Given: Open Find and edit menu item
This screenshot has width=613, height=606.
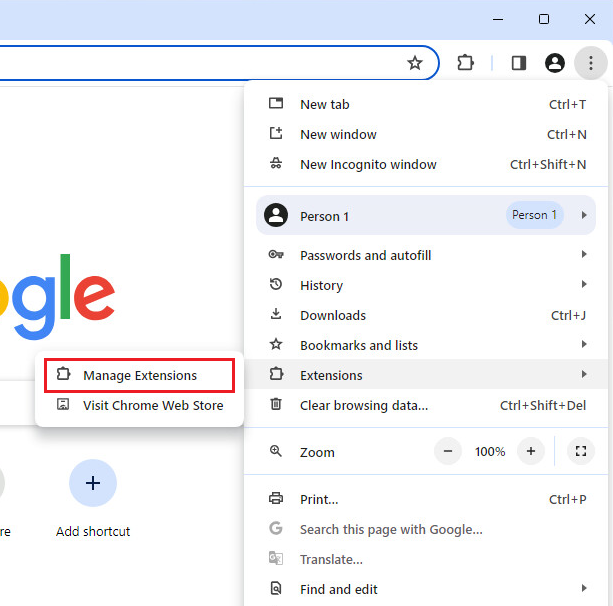Looking at the screenshot, I should tap(426, 589).
